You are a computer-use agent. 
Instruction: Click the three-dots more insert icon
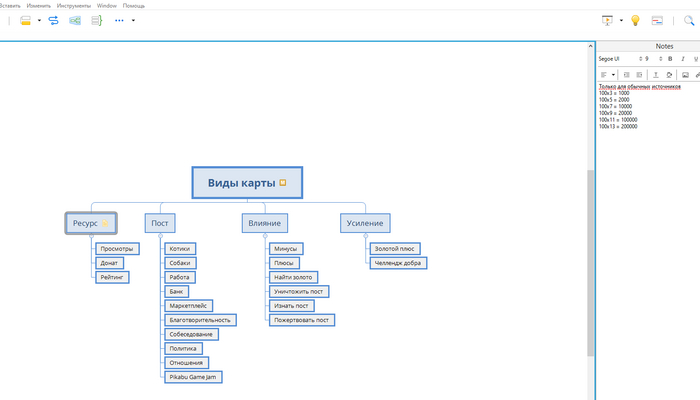pos(119,21)
